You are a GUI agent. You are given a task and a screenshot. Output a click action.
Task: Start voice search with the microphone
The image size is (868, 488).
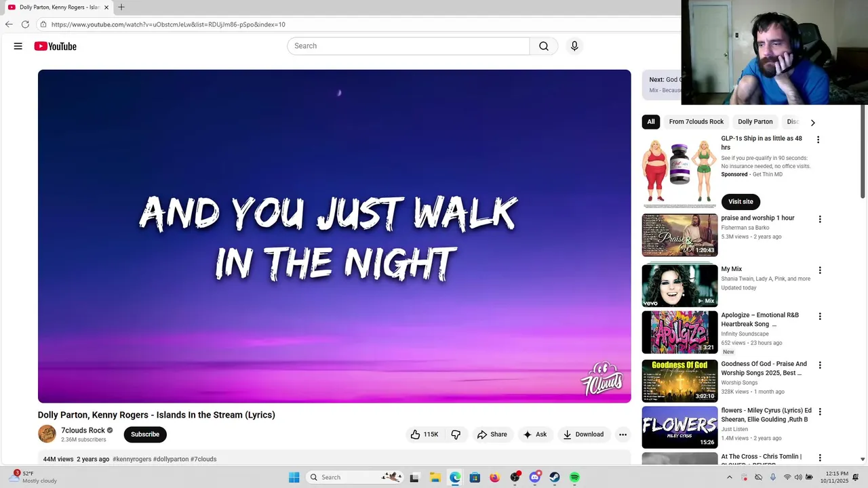tap(574, 46)
